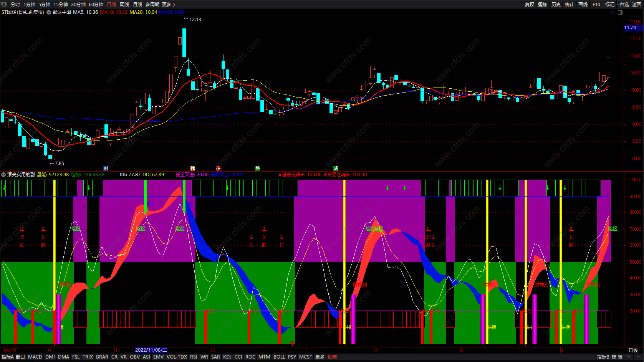Select the 周线 weekly period
The height and width of the screenshot is (362, 644).
[124, 4]
